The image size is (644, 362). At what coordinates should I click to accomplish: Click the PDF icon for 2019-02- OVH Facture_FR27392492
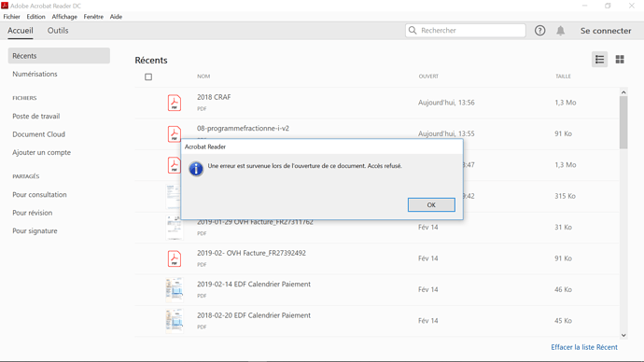coord(175,258)
